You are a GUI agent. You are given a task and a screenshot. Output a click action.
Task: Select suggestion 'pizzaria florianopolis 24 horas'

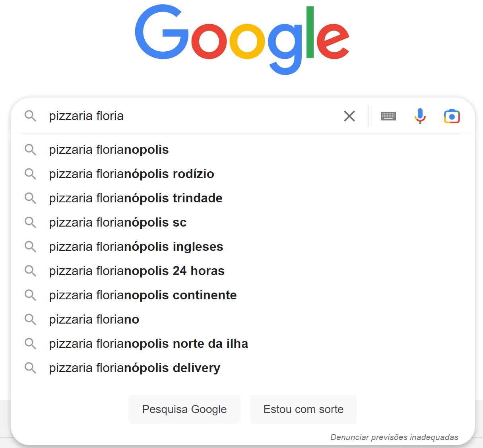[137, 271]
